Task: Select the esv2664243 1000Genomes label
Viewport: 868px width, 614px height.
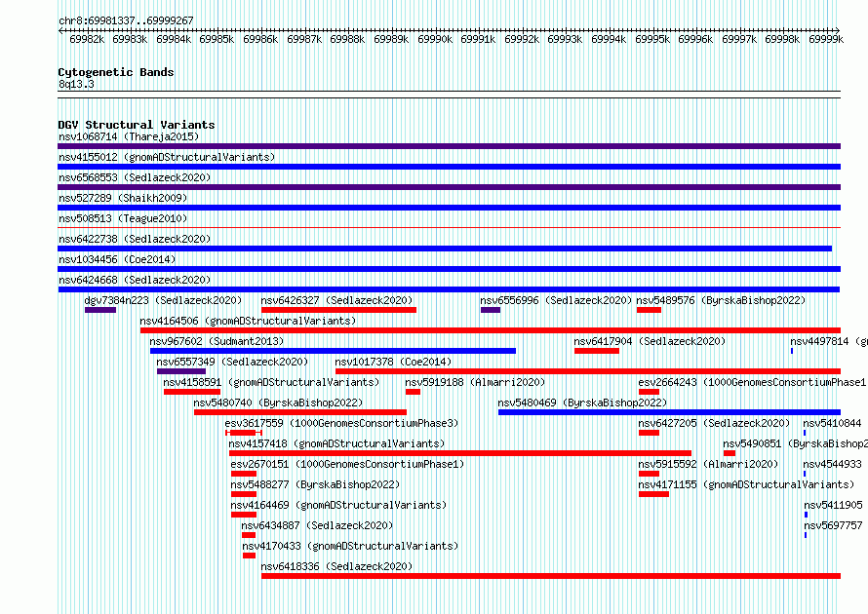Action: (752, 382)
